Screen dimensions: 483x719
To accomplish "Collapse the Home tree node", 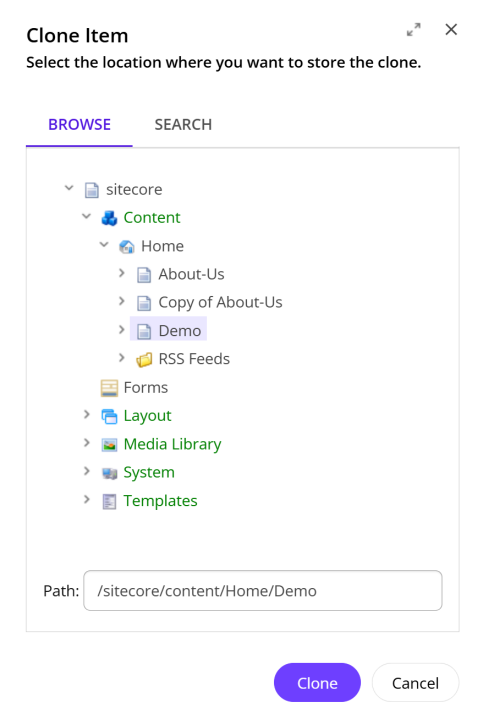I will 104,244.
